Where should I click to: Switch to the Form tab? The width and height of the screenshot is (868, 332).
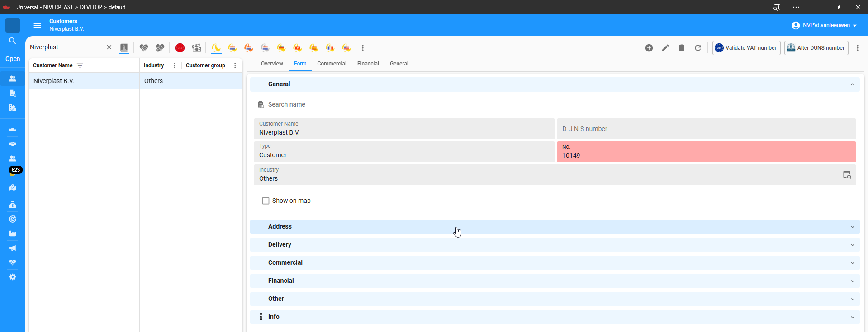(x=300, y=64)
